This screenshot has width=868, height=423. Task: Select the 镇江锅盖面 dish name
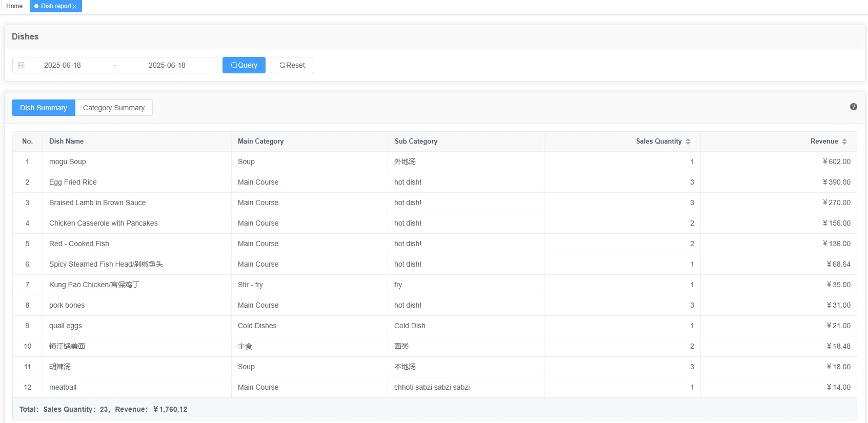[67, 346]
